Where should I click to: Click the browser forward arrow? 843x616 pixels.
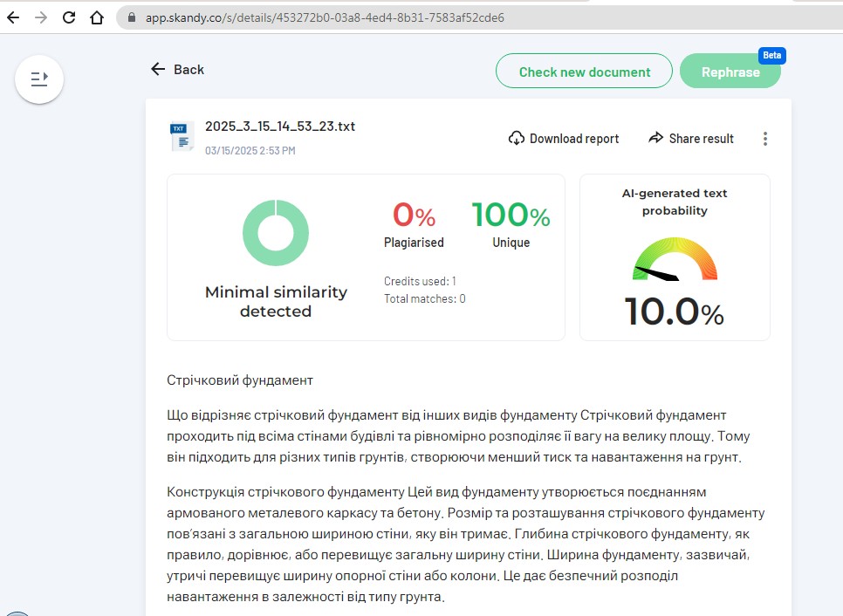pos(41,17)
